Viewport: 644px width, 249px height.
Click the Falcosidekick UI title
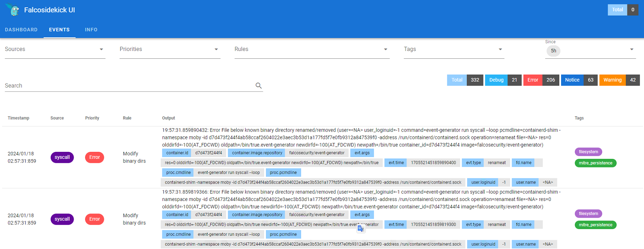(50, 10)
